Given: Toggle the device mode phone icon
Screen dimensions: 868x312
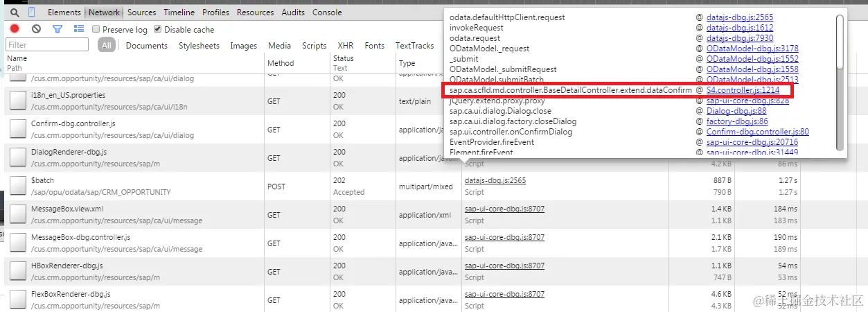Looking at the screenshot, I should 32,12.
